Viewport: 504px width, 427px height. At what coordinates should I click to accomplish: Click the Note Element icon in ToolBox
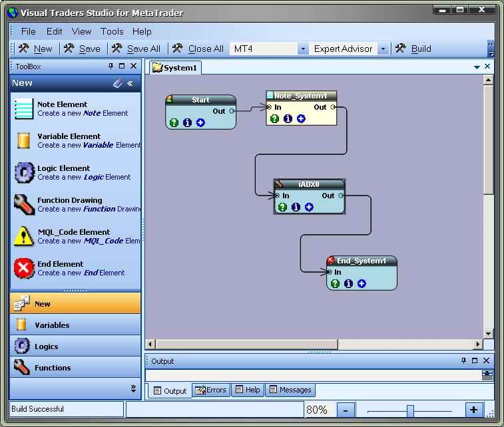point(23,108)
